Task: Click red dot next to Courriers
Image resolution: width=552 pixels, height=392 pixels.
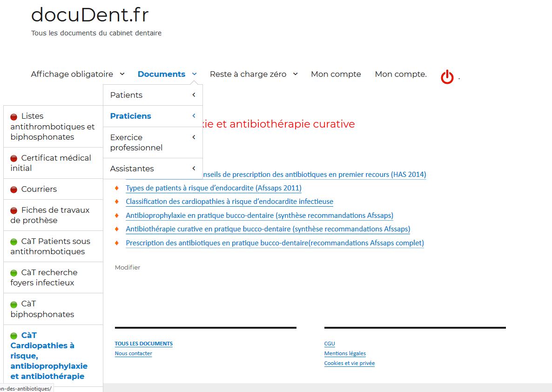Action: (x=14, y=189)
